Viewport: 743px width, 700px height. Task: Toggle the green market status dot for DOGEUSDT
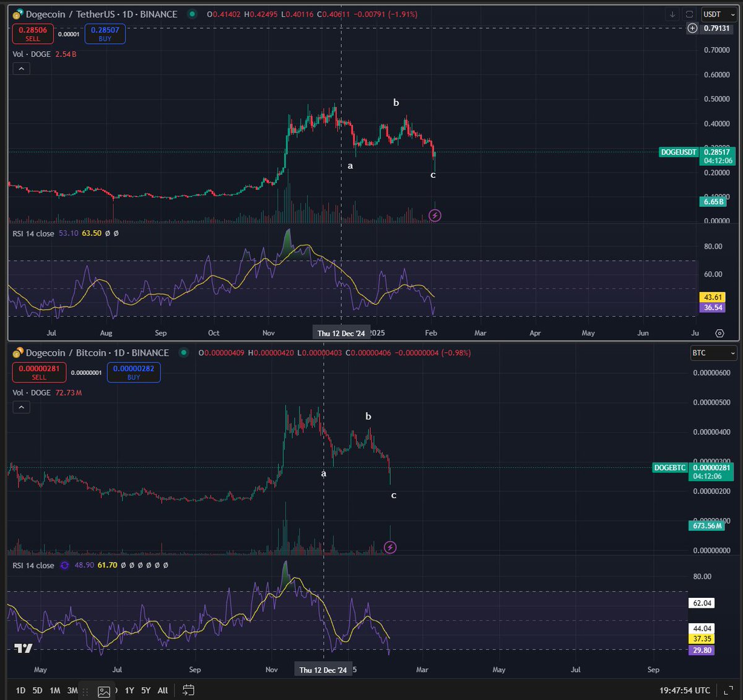click(x=193, y=14)
